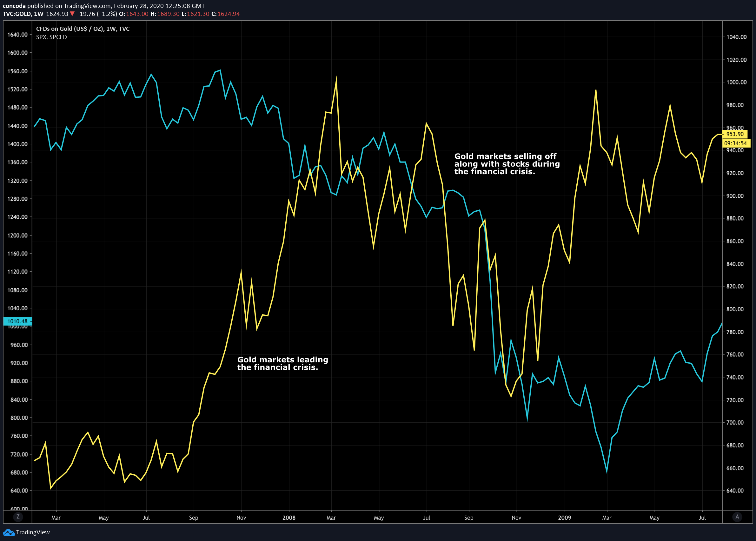Click the 2009 label on time axis
The height and width of the screenshot is (541, 756).
click(x=564, y=518)
